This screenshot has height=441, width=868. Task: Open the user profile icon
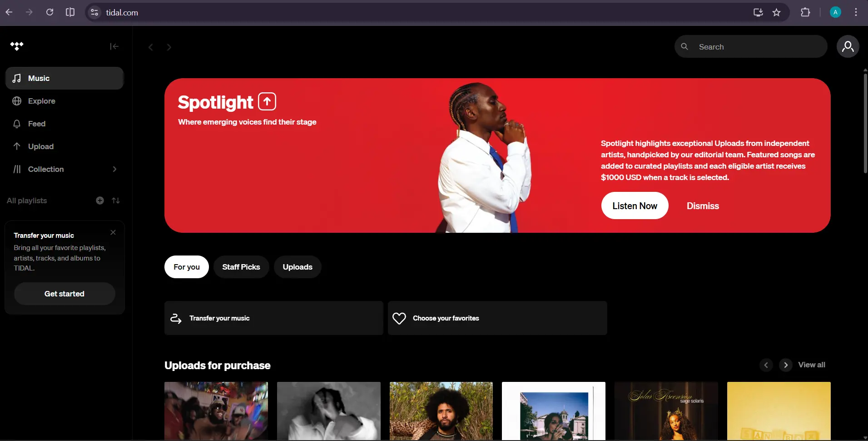pos(848,46)
